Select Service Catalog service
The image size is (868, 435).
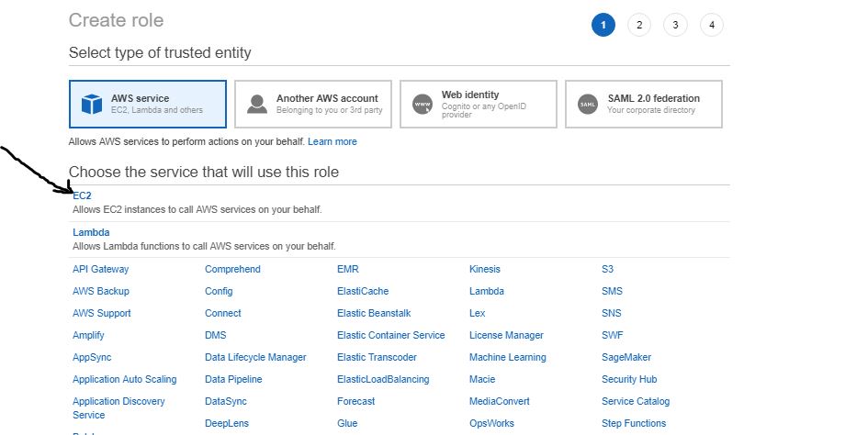(x=636, y=401)
